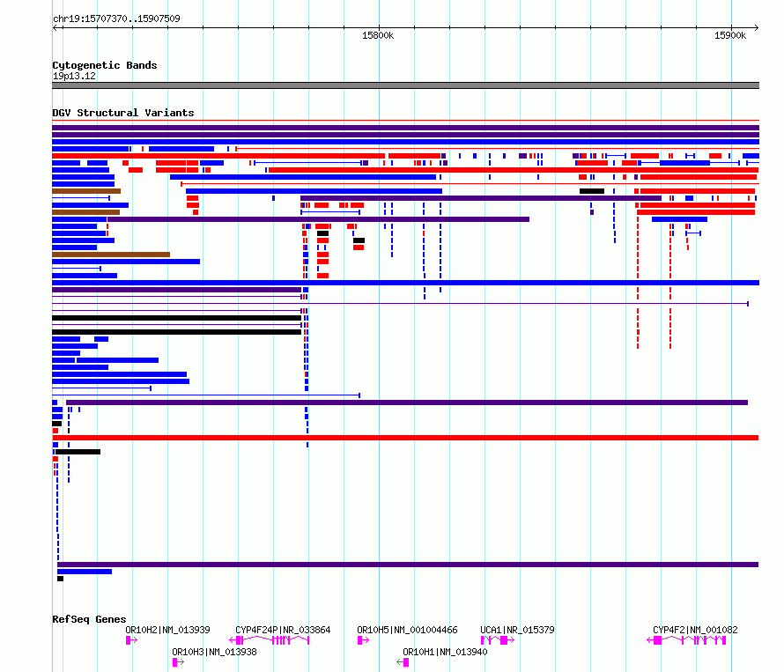Click the long red variant spanning the region
This screenshot has width=784, height=672.
(405, 438)
